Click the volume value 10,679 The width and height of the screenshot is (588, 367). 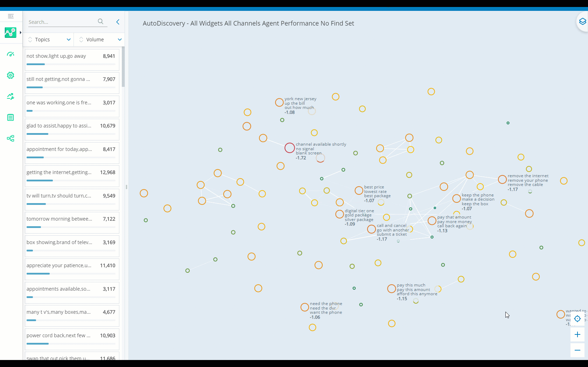108,126
